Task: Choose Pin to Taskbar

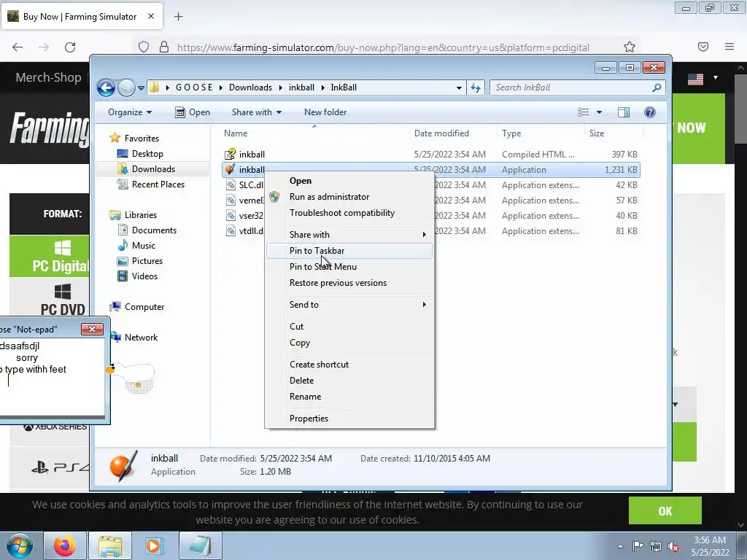Action: click(x=349, y=251)
